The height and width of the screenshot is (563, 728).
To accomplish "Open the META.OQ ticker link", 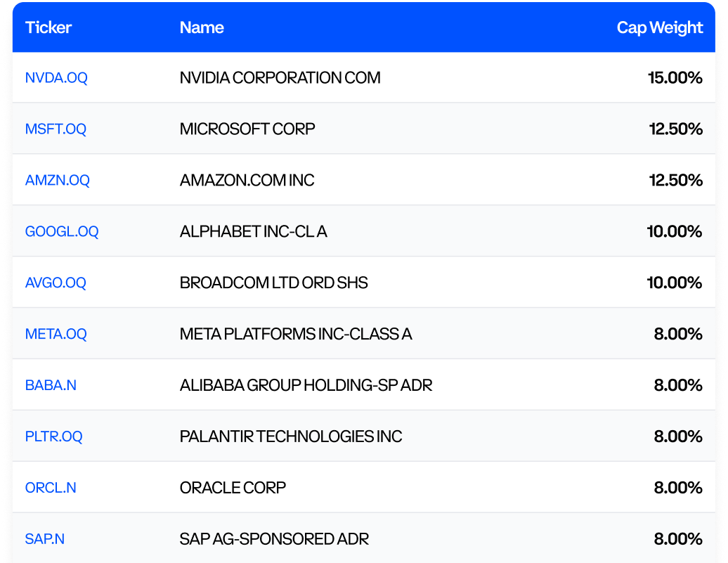I will pos(56,334).
